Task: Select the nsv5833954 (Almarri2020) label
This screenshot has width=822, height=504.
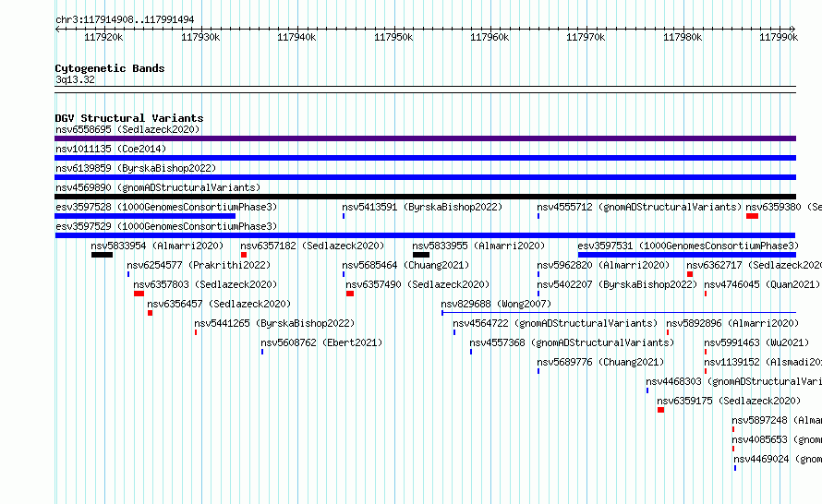Action: [157, 246]
